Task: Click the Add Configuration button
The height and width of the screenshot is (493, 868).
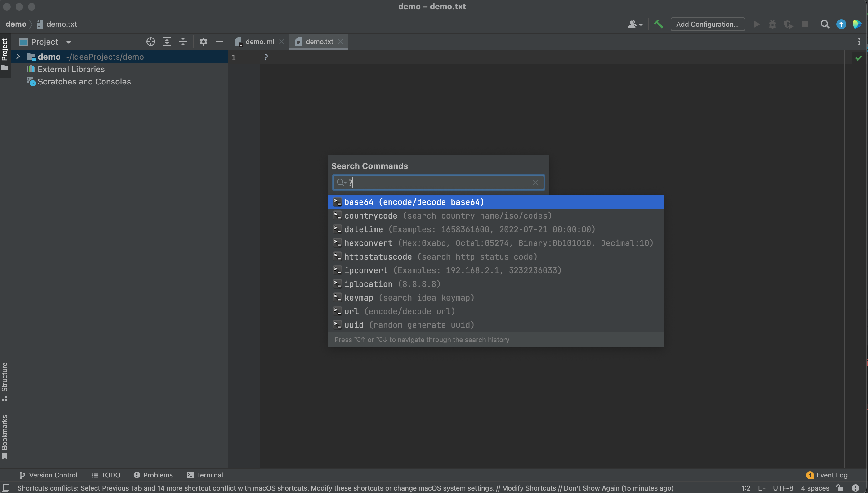Action: pyautogui.click(x=707, y=24)
